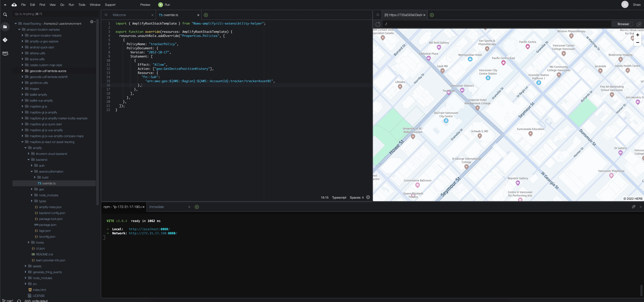Maximize the terminal console pane

(634, 207)
